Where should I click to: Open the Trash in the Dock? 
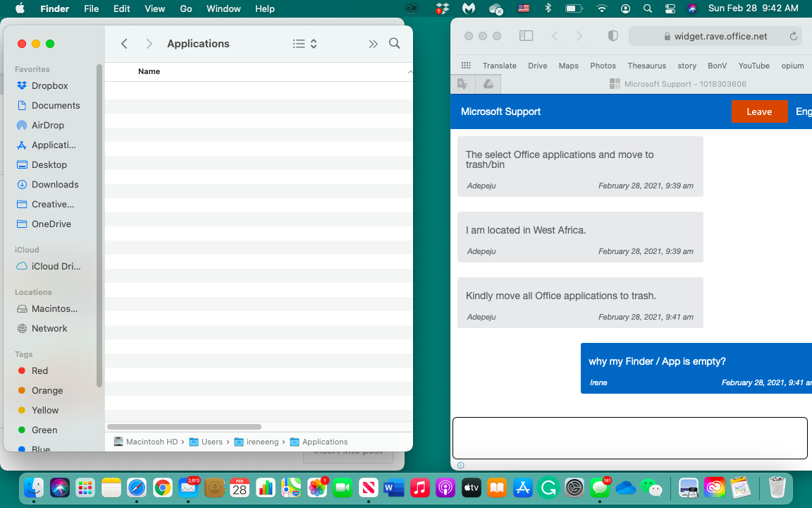(777, 488)
